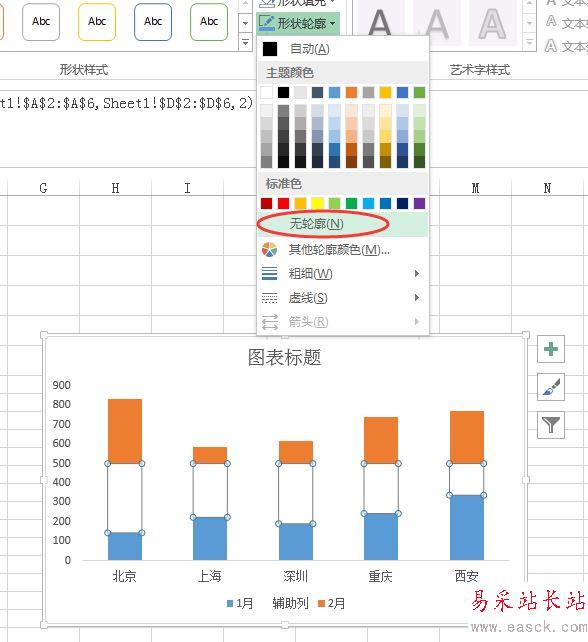Pick the standard dark navy swatch

(x=403, y=203)
